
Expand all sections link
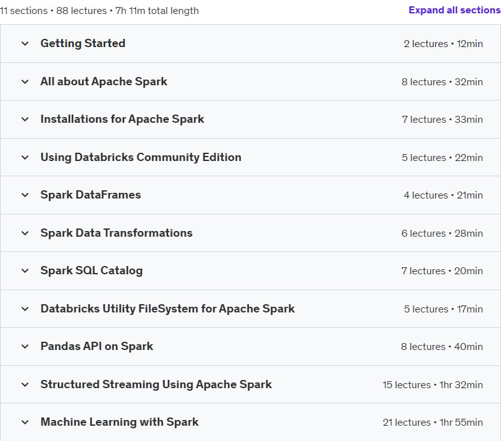coord(454,10)
